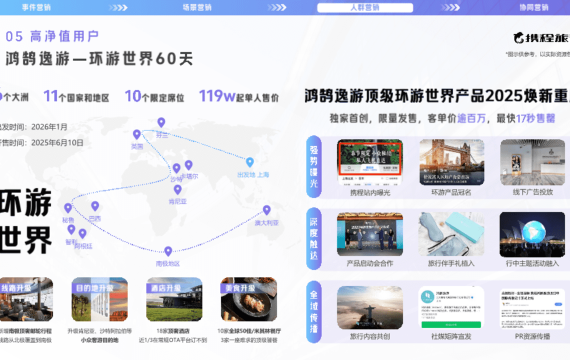Open the 行中主题活动融入 globe thumbnail
Image resolution: width=570 pixels, height=360 pixels.
pyautogui.click(x=533, y=235)
